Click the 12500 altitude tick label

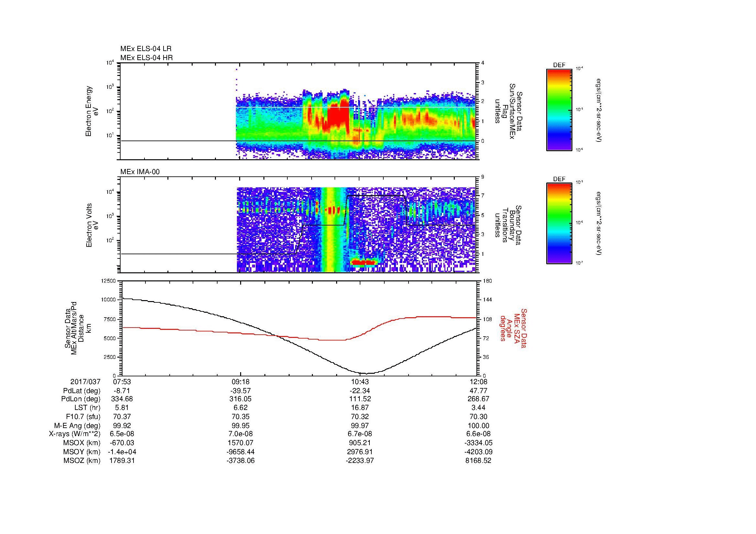[108, 281]
